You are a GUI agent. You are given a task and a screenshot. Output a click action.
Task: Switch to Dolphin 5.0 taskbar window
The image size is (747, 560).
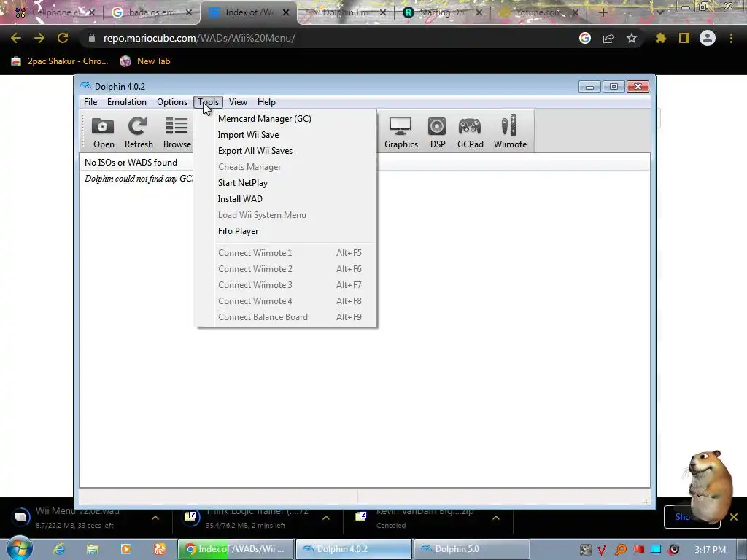tap(472, 549)
